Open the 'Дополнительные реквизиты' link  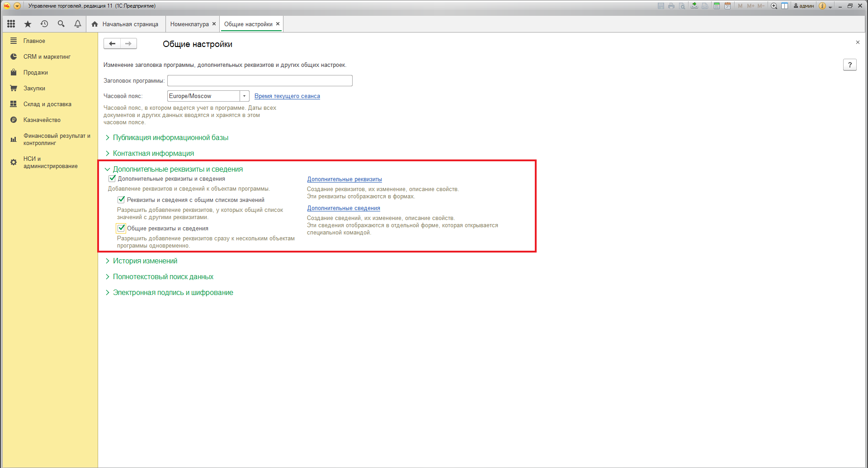point(344,179)
